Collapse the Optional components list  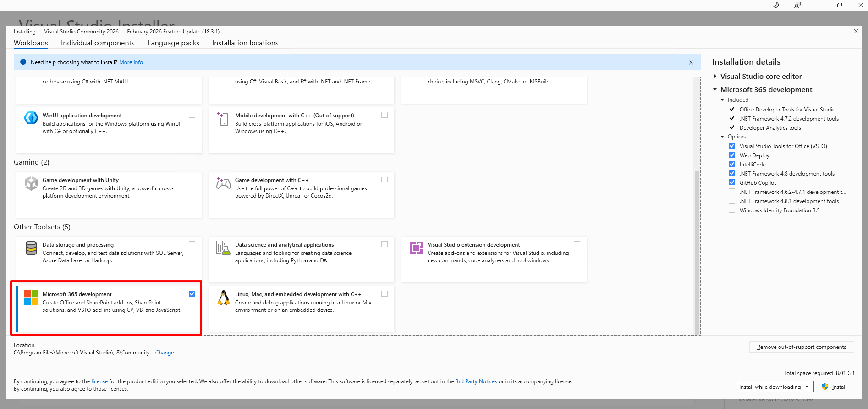click(x=722, y=136)
